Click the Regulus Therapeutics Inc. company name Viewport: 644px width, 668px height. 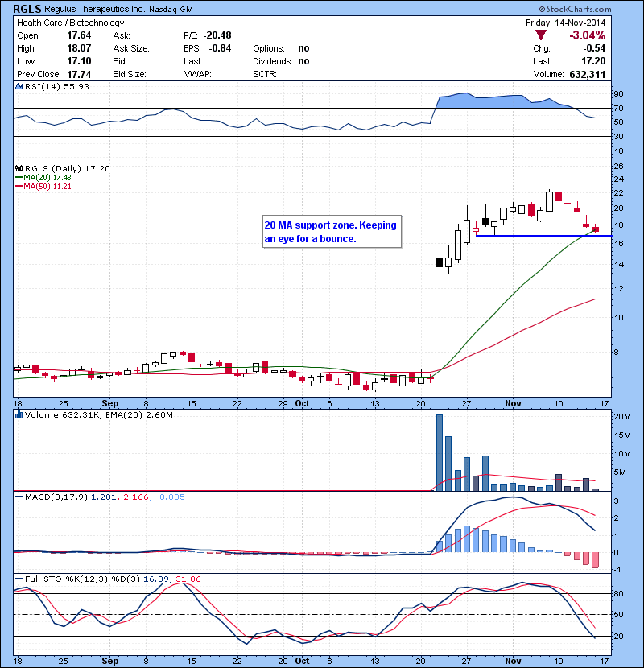tap(95, 10)
